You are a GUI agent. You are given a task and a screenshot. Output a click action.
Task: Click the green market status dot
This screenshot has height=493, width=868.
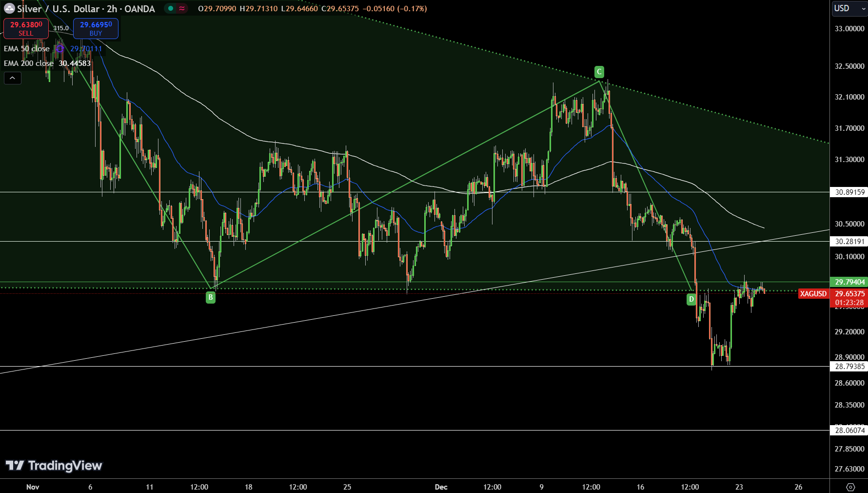171,8
